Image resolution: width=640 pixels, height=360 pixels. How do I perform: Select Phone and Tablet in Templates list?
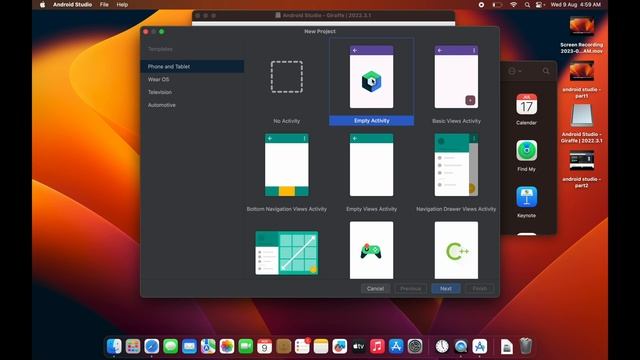(x=192, y=66)
